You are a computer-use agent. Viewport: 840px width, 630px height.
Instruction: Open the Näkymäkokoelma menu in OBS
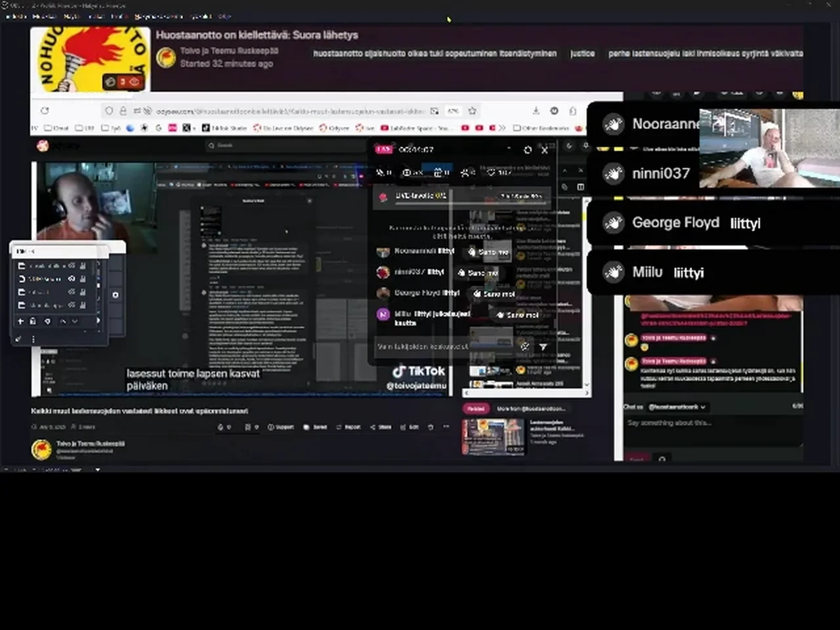point(159,16)
